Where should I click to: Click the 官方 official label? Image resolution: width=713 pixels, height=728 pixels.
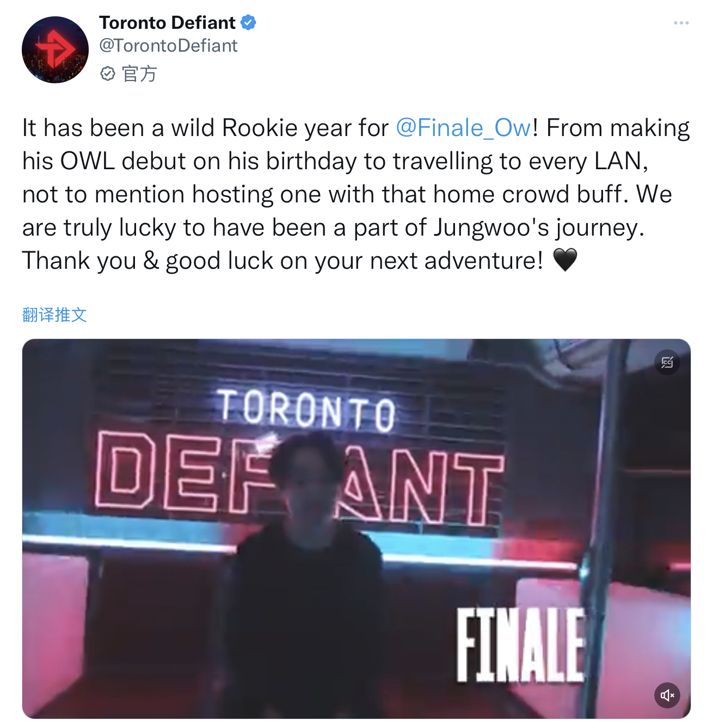point(139,73)
